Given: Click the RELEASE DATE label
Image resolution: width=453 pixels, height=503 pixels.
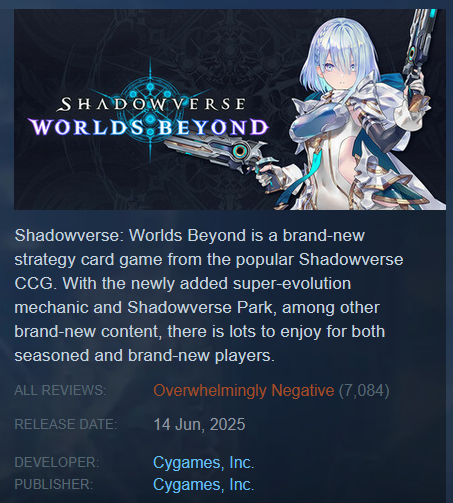Looking at the screenshot, I should [x=66, y=424].
